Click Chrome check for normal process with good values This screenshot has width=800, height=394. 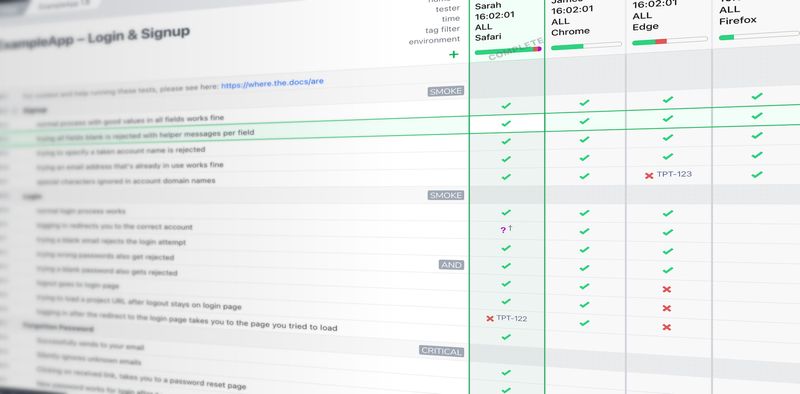584,103
